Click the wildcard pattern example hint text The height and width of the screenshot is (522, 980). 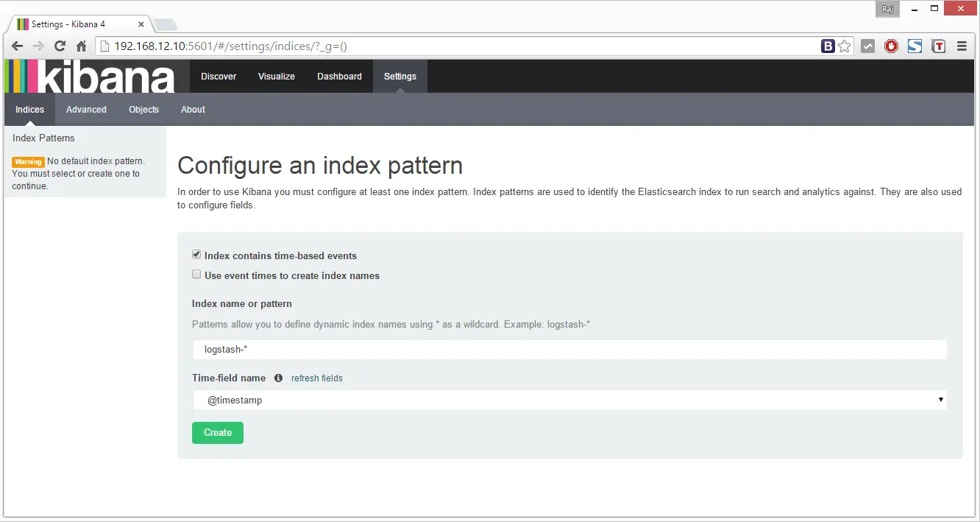[x=391, y=325]
